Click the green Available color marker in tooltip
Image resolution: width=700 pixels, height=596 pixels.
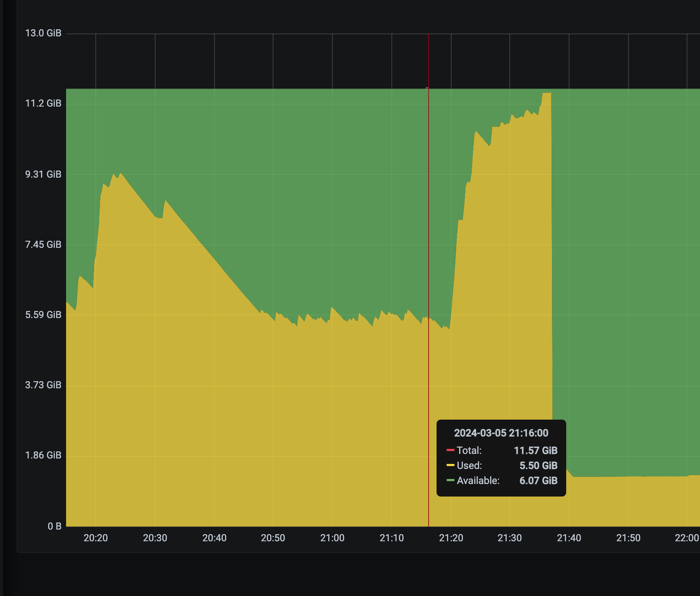click(x=450, y=480)
